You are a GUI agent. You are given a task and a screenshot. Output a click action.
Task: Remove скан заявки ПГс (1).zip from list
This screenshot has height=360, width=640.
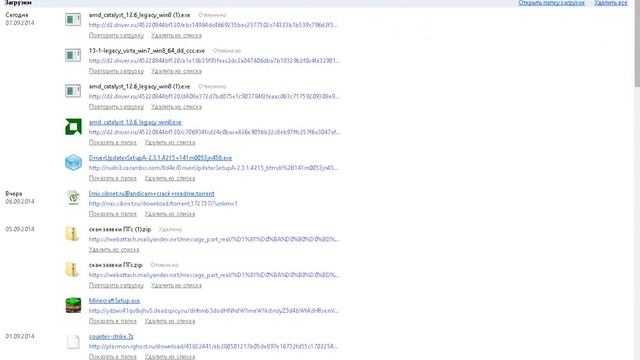coord(114,249)
